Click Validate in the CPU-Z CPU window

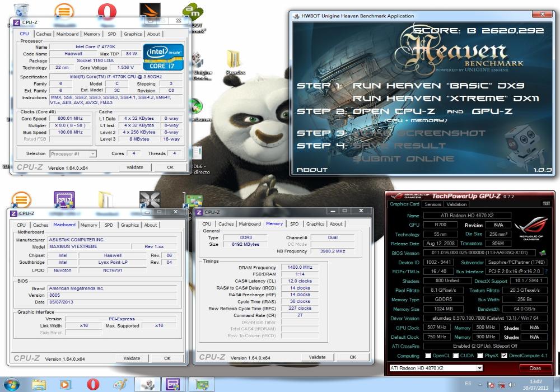tap(134, 167)
